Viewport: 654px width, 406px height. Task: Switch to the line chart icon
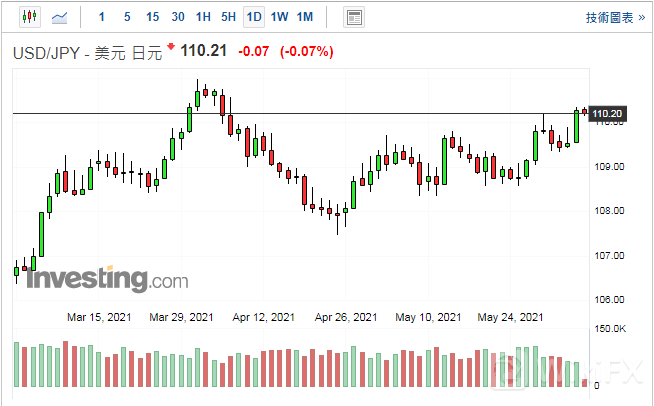[x=60, y=17]
